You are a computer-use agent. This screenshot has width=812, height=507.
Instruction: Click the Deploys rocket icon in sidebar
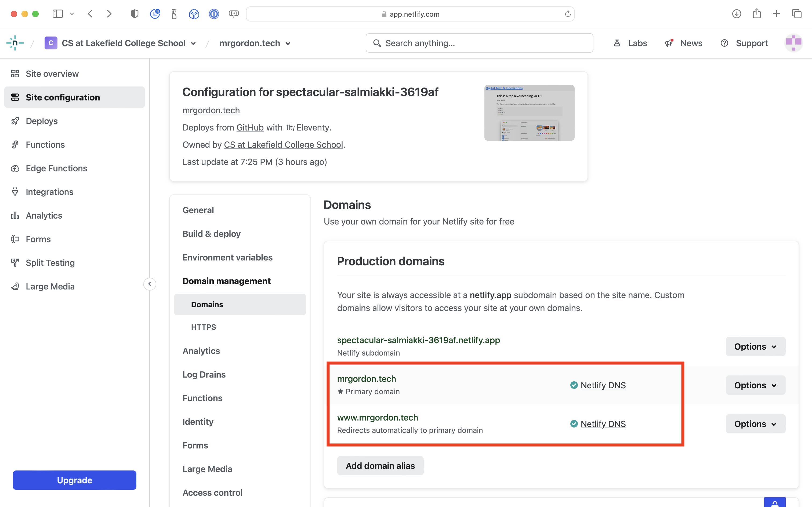pyautogui.click(x=16, y=121)
